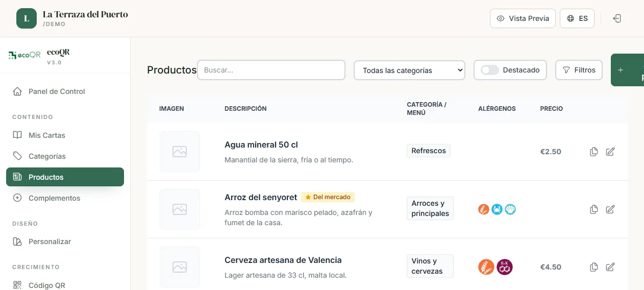
Task: Open Personalizar design page
Action: 65,241
